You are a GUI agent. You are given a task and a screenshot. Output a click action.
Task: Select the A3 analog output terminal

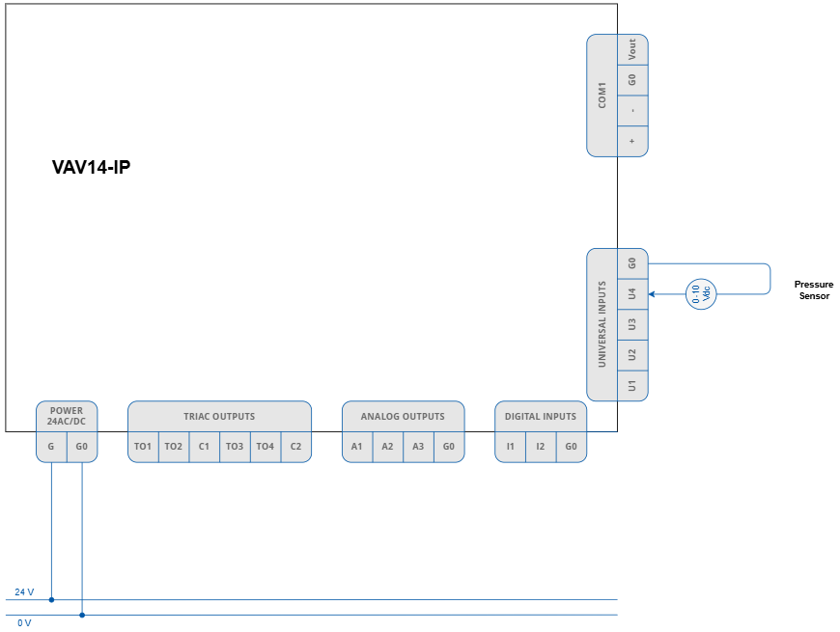418,447
